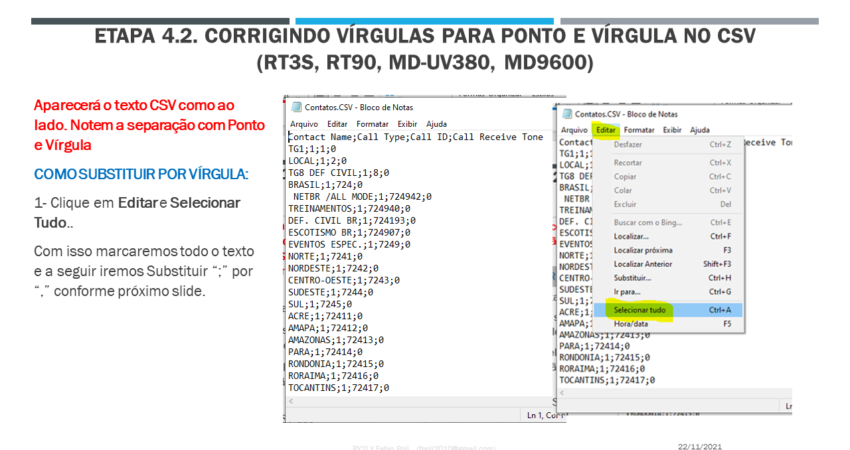This screenshot has height=450, width=850.
Task: Click line 'TOCANTINS;1;72417;0' in left window
Action: 339,388
